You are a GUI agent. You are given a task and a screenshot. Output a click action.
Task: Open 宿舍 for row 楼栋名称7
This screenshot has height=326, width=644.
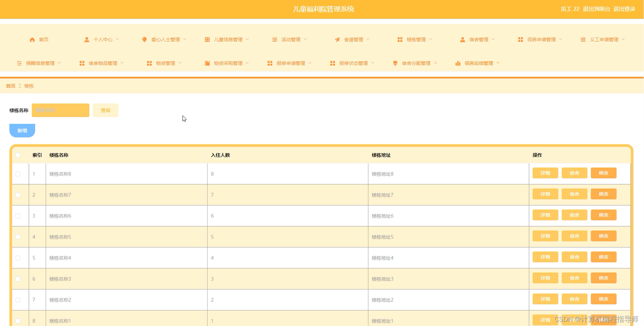[574, 194]
